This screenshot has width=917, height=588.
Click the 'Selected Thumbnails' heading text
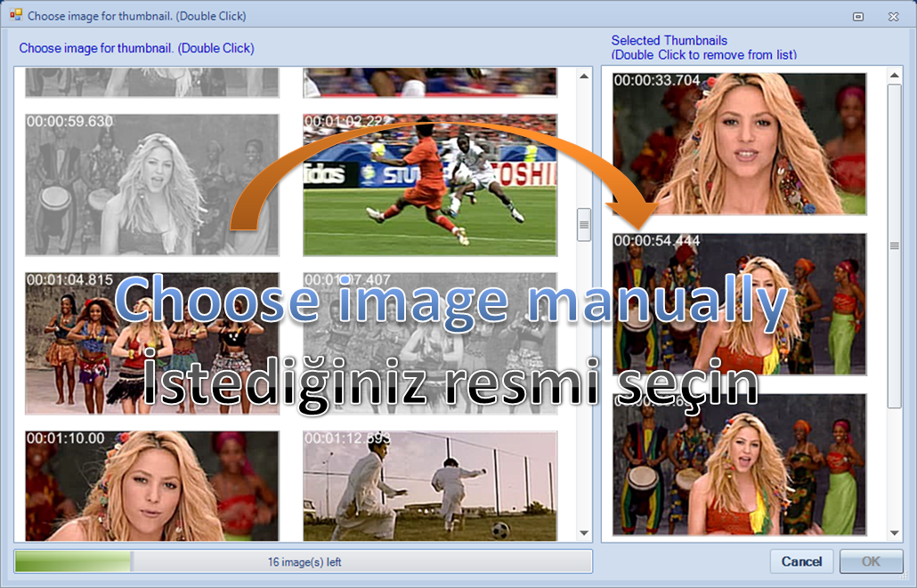click(669, 40)
